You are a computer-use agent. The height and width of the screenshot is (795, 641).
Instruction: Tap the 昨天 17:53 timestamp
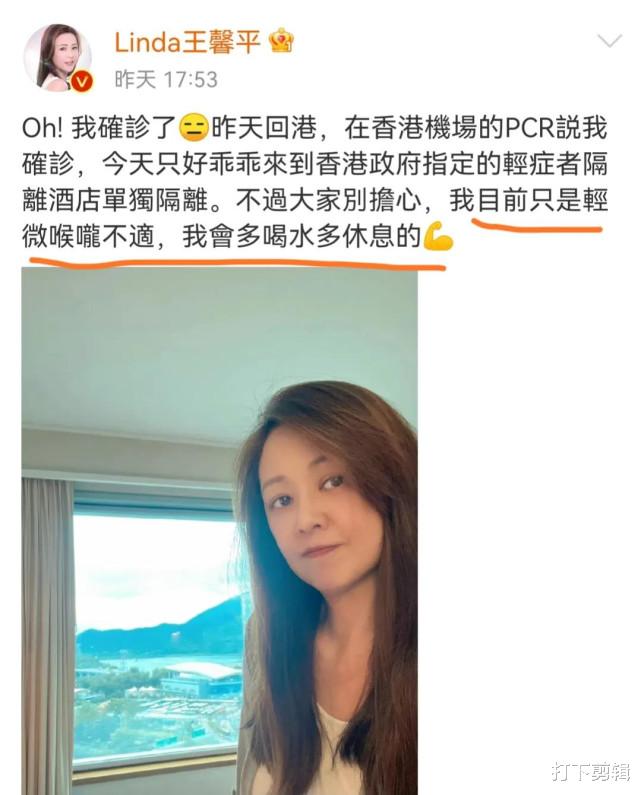pyautogui.click(x=166, y=80)
